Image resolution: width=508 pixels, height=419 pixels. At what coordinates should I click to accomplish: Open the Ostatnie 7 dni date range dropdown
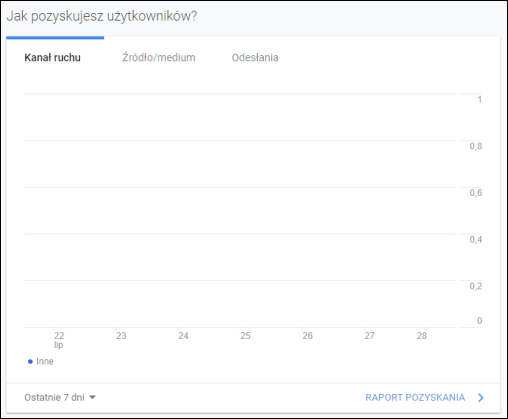tap(60, 397)
